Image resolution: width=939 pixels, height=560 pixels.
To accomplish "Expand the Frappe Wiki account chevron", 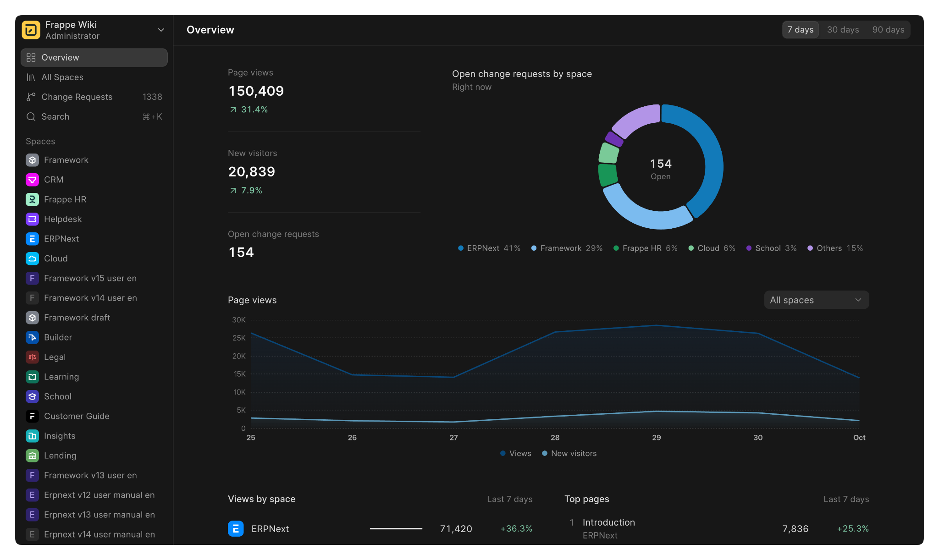I will [161, 30].
